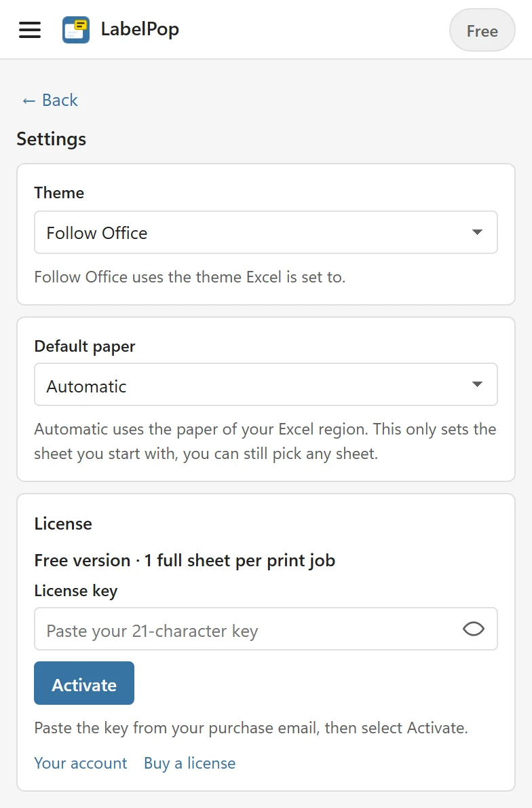Open the Default paper dropdown showing Automatic
This screenshot has width=532, height=808.
tap(266, 384)
